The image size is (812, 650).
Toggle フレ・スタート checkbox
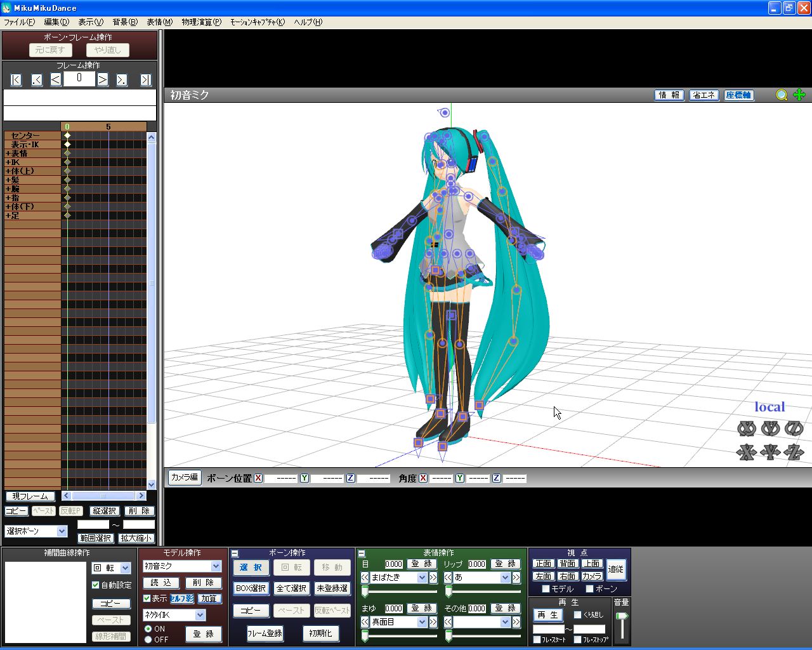pos(537,639)
